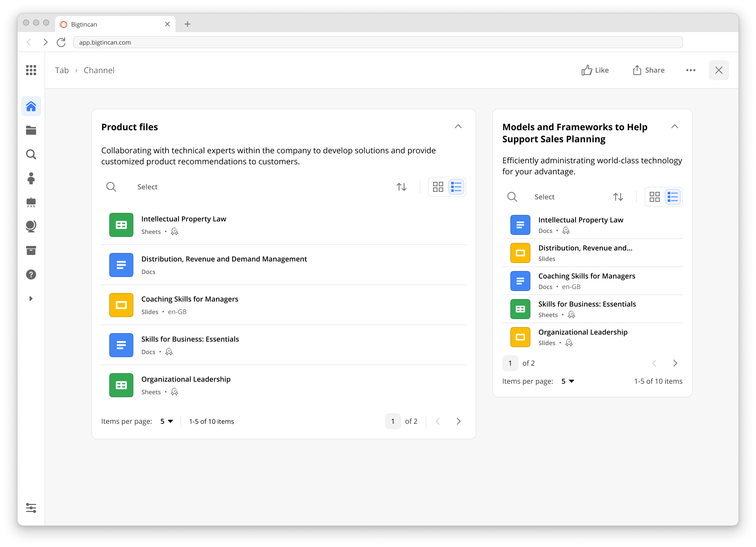
Task: Switch Models and Frameworks panel to grid view
Action: pyautogui.click(x=655, y=197)
